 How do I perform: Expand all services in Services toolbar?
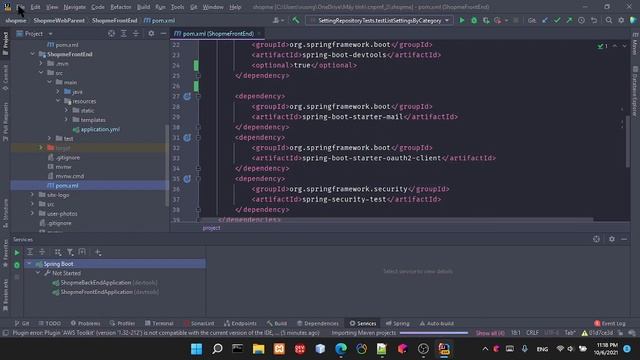pyautogui.click(x=30, y=252)
